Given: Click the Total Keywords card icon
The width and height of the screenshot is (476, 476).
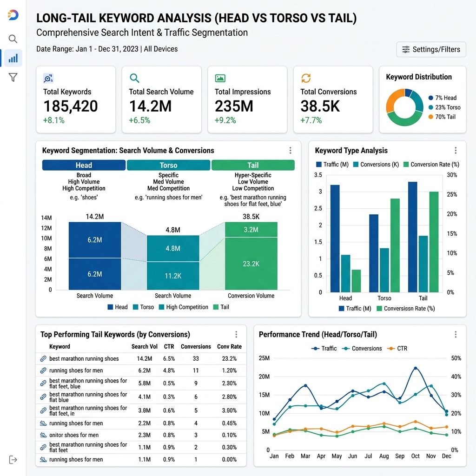Looking at the screenshot, I should coord(48,78).
